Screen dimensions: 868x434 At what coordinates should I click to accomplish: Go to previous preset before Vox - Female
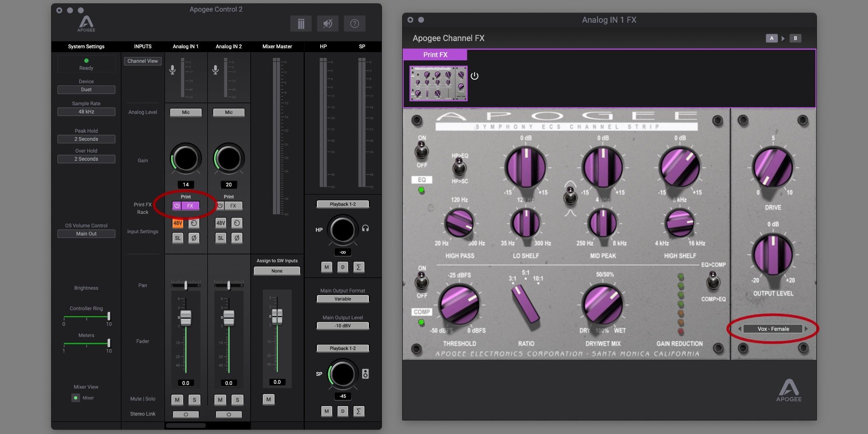(740, 329)
